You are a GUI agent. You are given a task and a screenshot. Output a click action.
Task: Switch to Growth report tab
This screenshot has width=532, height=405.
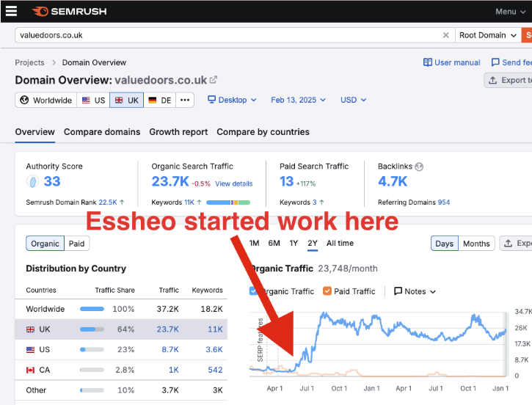[x=178, y=132]
